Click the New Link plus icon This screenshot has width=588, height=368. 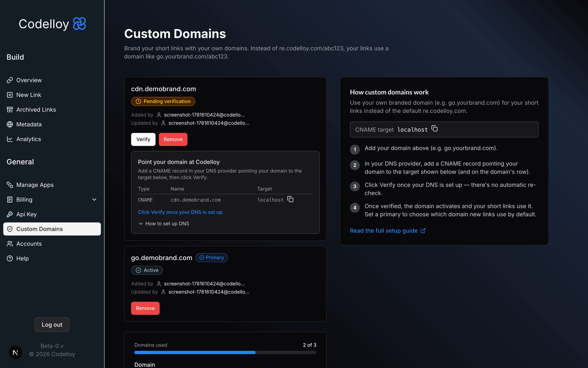pyautogui.click(x=10, y=95)
